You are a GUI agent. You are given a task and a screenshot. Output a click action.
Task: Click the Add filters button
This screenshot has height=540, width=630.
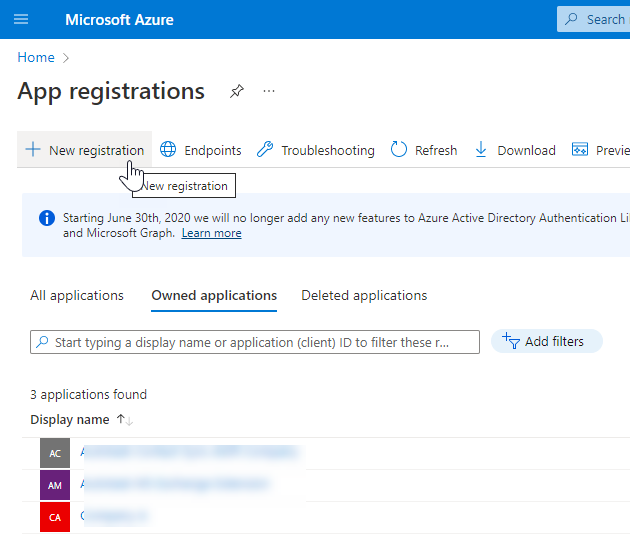click(x=546, y=342)
